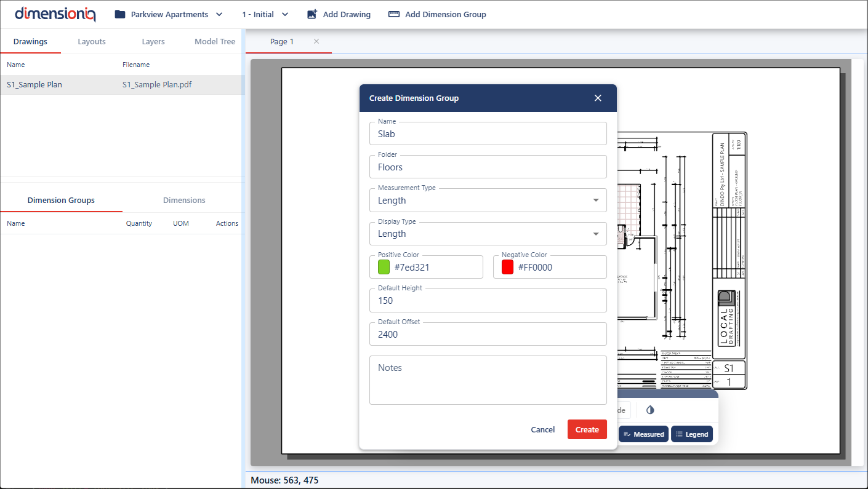This screenshot has width=868, height=489.
Task: Click the dimensioniq logo
Action: (x=55, y=14)
